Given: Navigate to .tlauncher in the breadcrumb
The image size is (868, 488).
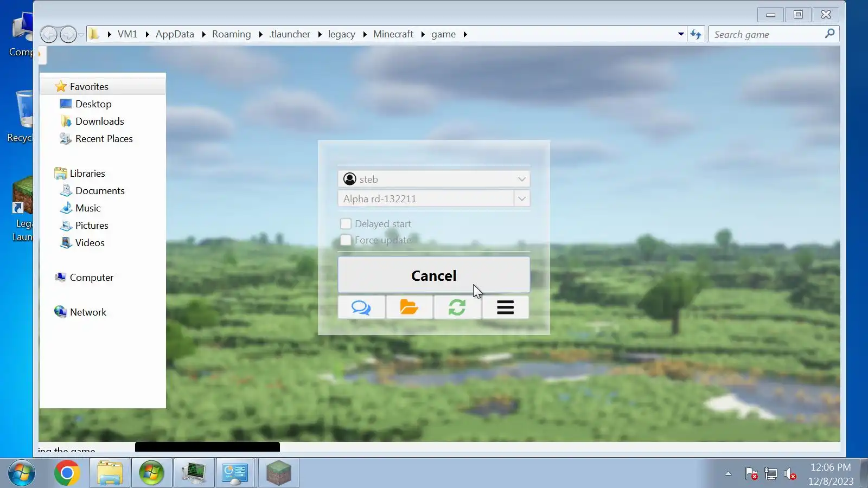Looking at the screenshot, I should [x=290, y=34].
